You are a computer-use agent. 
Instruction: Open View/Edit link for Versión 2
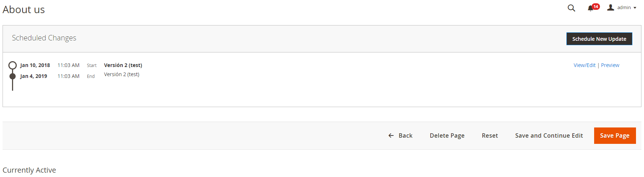[585, 65]
